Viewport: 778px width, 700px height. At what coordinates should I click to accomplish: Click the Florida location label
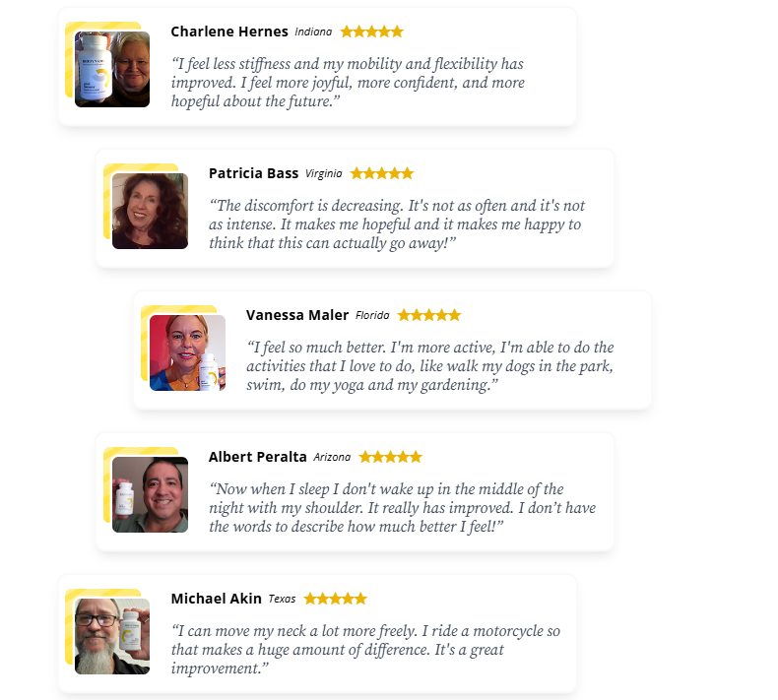[372, 316]
